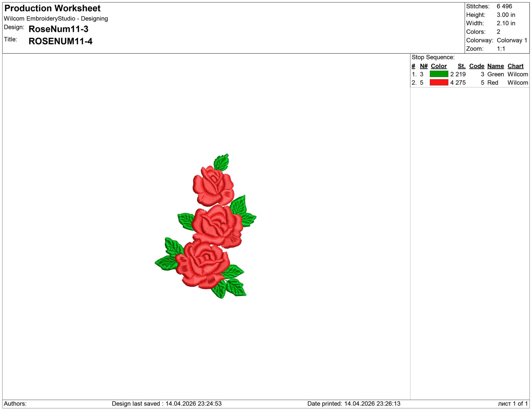The height and width of the screenshot is (409, 532).
Task: Select the Red Wilcom stop entry
Action: pos(505,82)
